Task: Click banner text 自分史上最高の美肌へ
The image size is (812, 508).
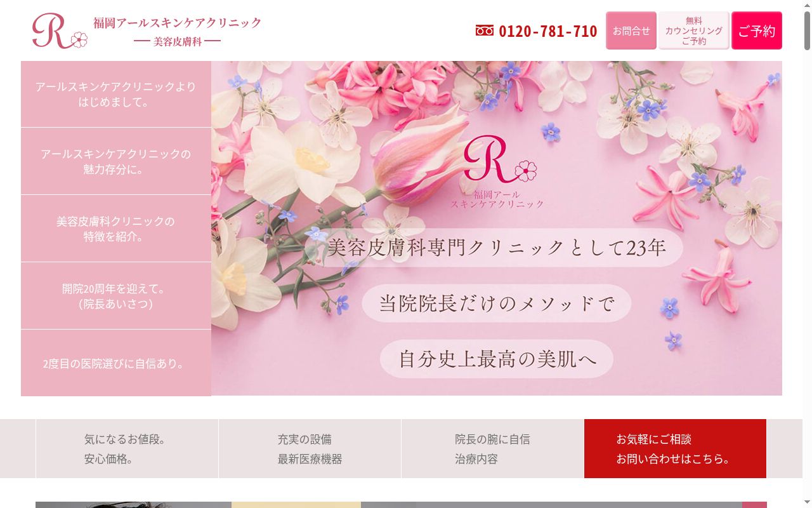Action: pos(497,359)
